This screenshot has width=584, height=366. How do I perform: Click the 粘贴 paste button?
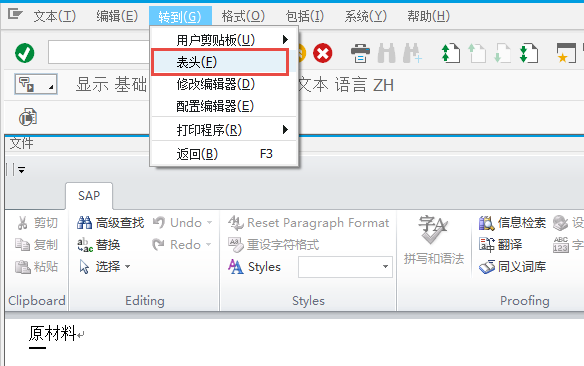pos(36,267)
